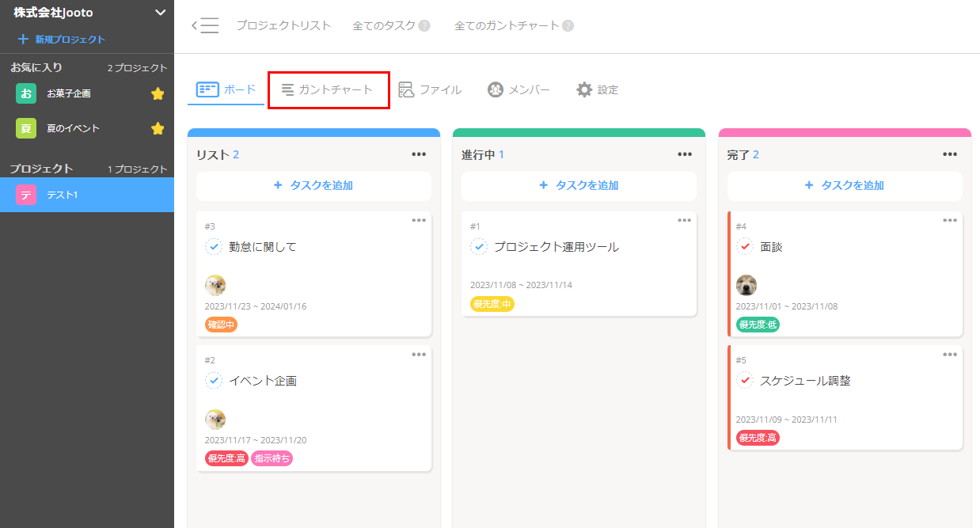Image resolution: width=980 pixels, height=528 pixels.
Task: Toggle favorite star on 夏のイベント
Action: [x=158, y=128]
